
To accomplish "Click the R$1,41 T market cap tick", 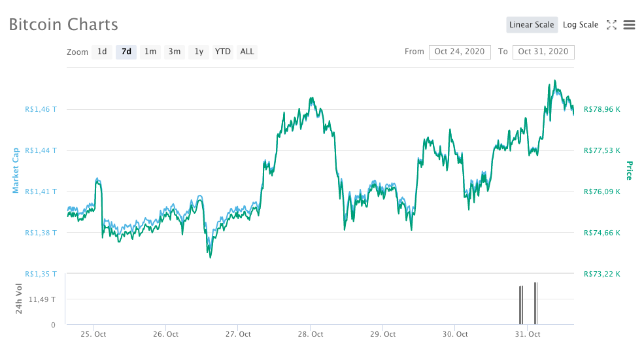I will point(41,192).
